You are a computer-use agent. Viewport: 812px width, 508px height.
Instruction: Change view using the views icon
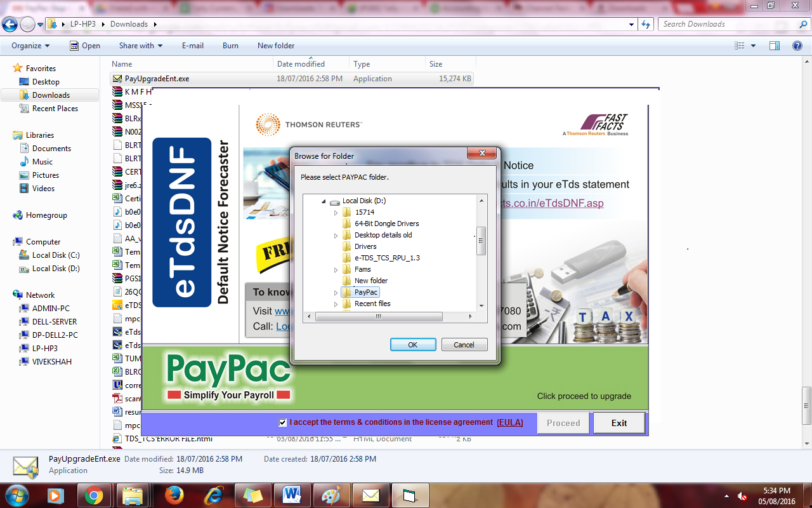pos(739,46)
